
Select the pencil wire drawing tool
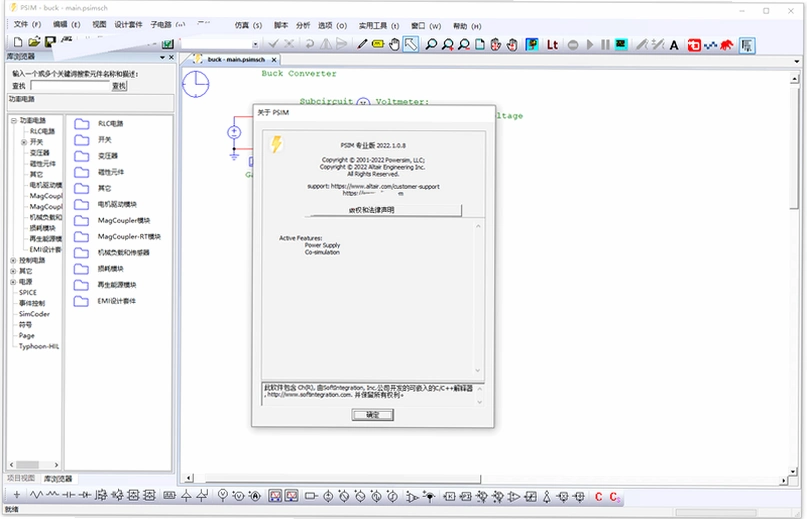tap(362, 45)
